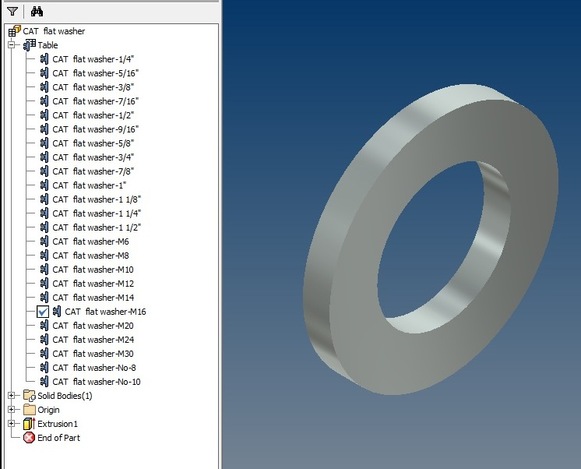
Task: Choose the flat washer-M6 member
Action: tap(85, 242)
